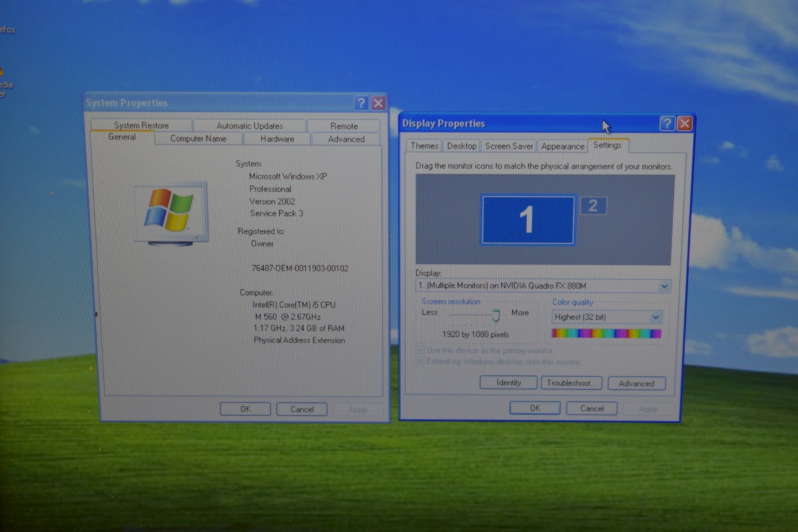The height and width of the screenshot is (532, 798).
Task: Open the Automatic Updates tab
Action: tap(249, 126)
